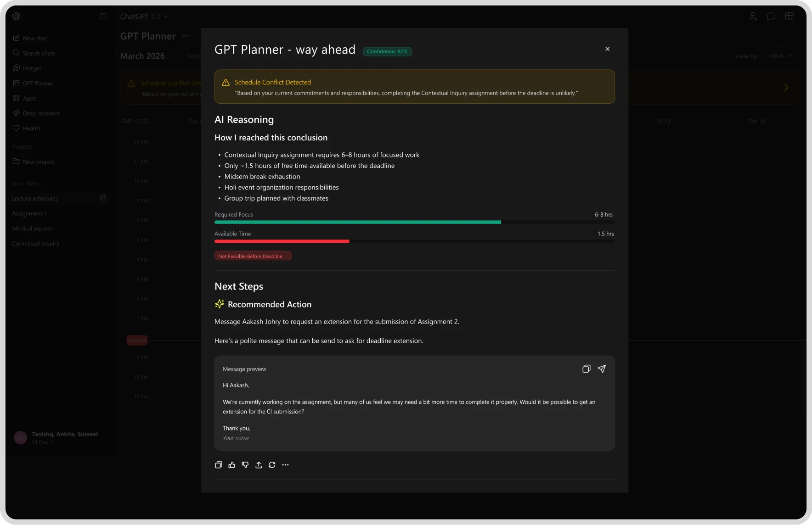Viewport: 812px width, 525px height.
Task: Open the Assignment 1 chat
Action: pos(29,213)
